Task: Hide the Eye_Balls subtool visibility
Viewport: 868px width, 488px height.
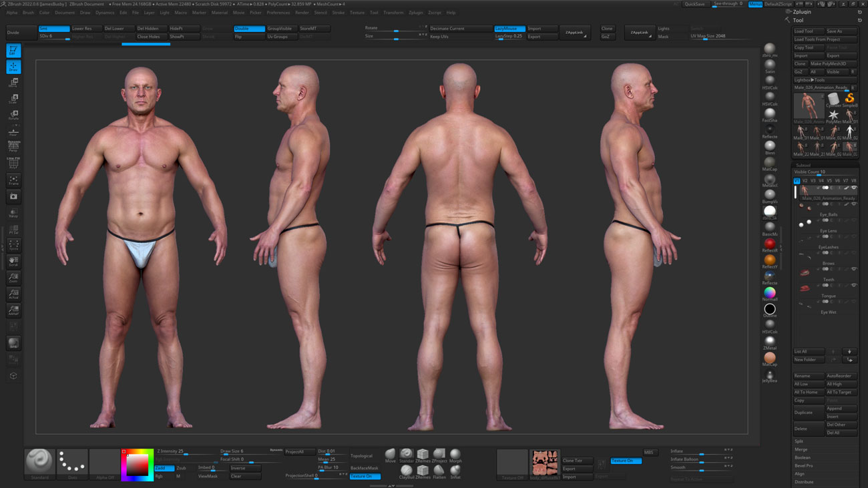Action: [x=855, y=204]
